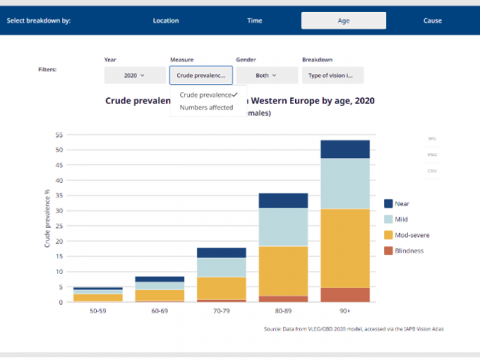Select the checked Crude prevalence menu option
Image resolution: width=480 pixels, height=360 pixels.
208,95
